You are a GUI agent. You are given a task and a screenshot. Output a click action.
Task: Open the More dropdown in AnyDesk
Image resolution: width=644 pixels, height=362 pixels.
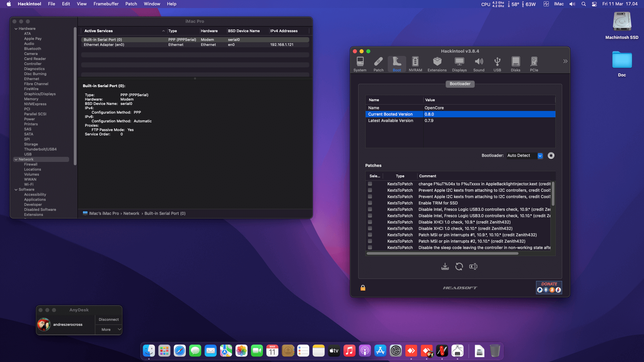coord(109,329)
